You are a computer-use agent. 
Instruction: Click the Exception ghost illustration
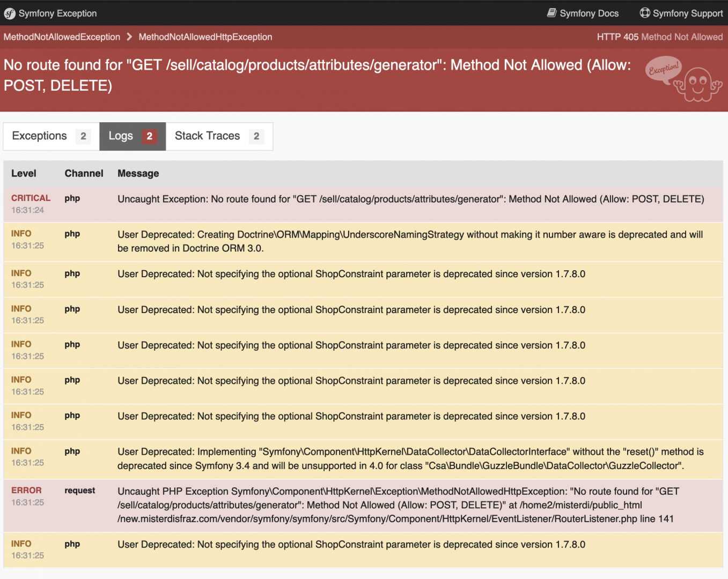click(x=684, y=79)
